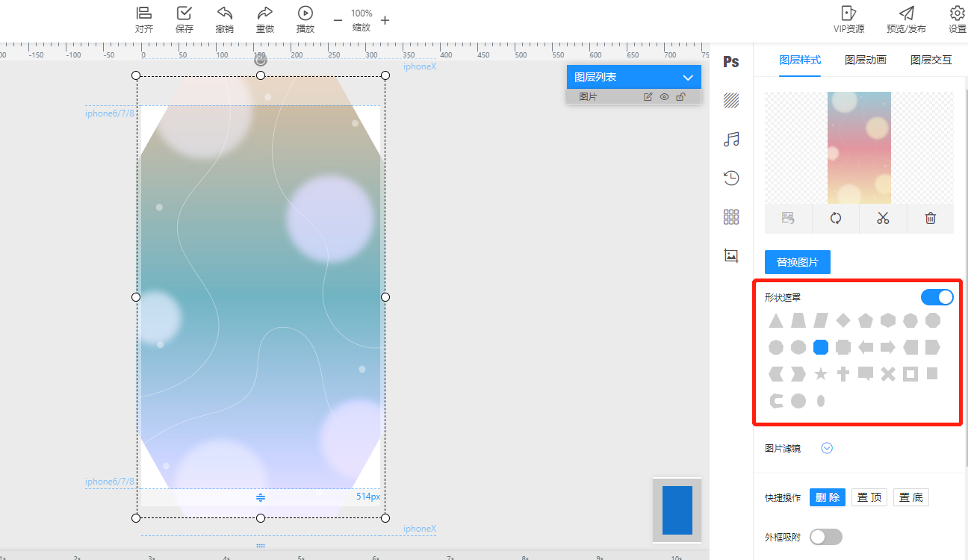
Task: Redo the action (重做)
Action: tap(264, 19)
